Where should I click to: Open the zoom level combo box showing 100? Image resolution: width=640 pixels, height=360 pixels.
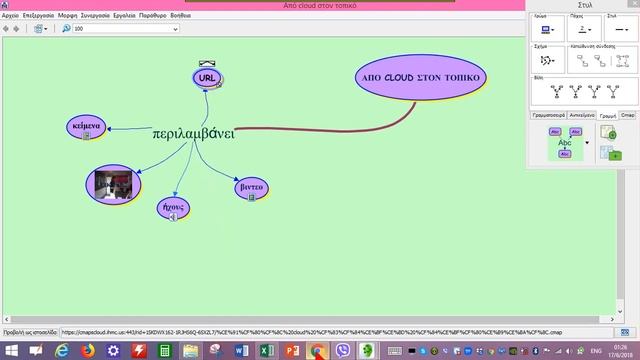126,29
